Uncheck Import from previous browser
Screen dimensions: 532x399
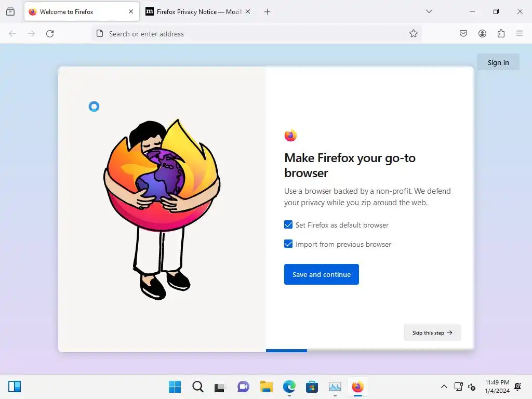pos(288,244)
